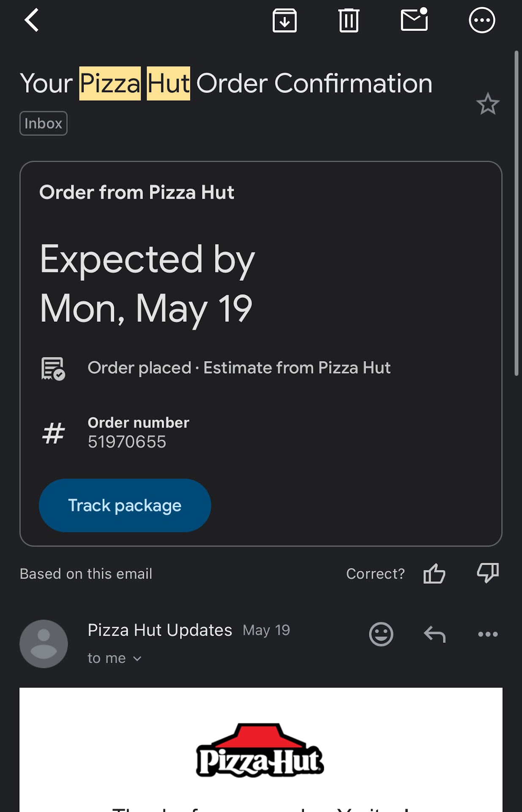
Task: Click the thumbs down feedback icon
Action: (488, 573)
